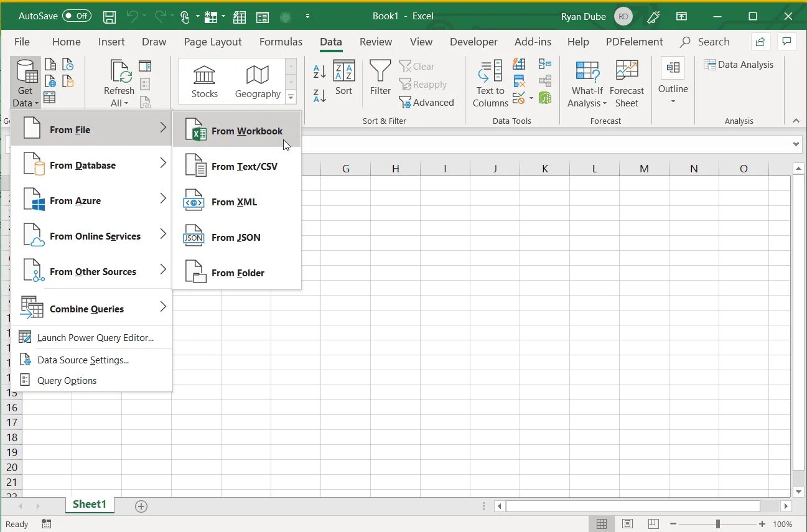807x532 pixels.
Task: Open the Forecast Sheet tool
Action: [x=627, y=84]
